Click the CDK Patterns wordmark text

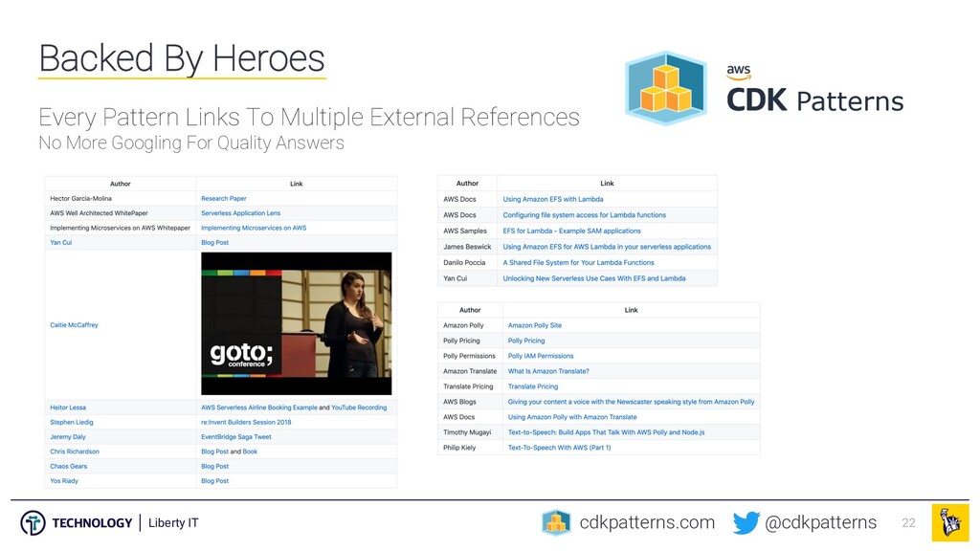pyautogui.click(x=815, y=99)
